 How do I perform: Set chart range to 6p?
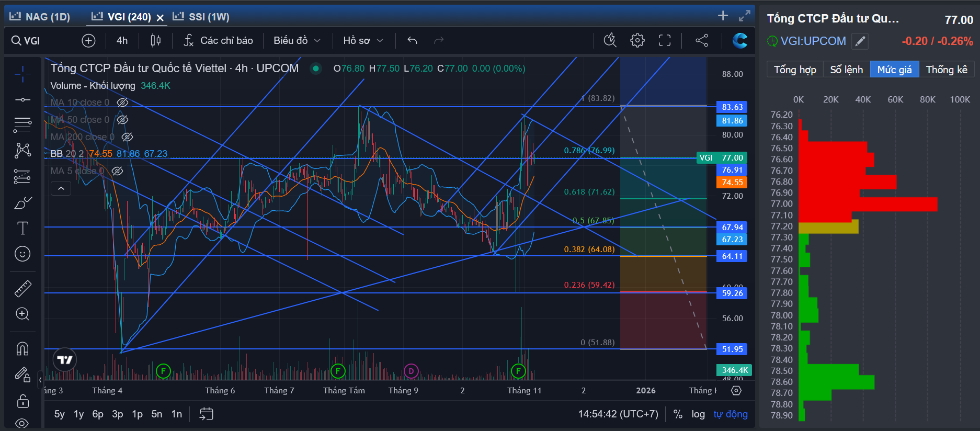[98, 414]
